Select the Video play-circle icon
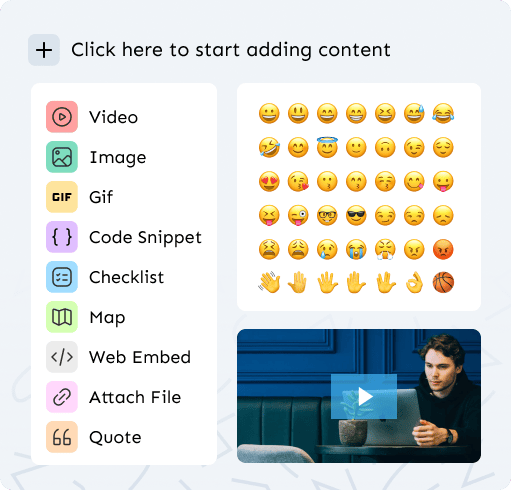 62,117
